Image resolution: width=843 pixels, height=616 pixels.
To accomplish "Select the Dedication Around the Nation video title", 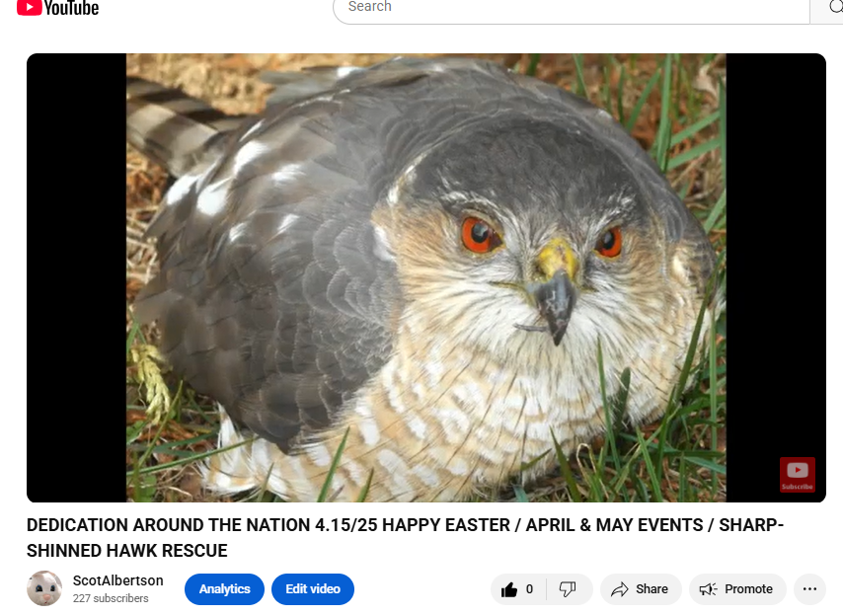I will pos(405,538).
